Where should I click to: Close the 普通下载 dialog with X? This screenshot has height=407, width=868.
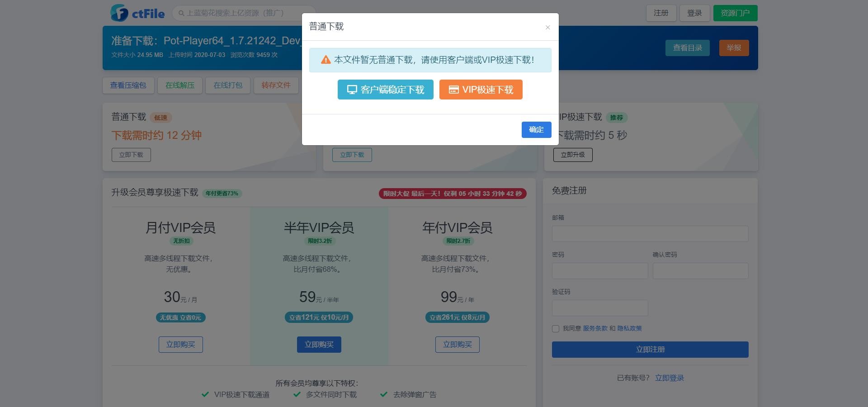(547, 28)
